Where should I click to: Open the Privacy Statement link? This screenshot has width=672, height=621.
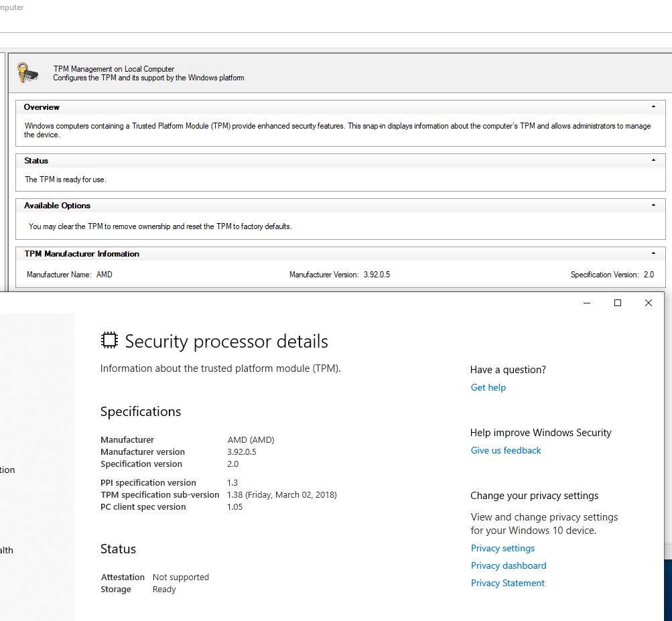507,583
